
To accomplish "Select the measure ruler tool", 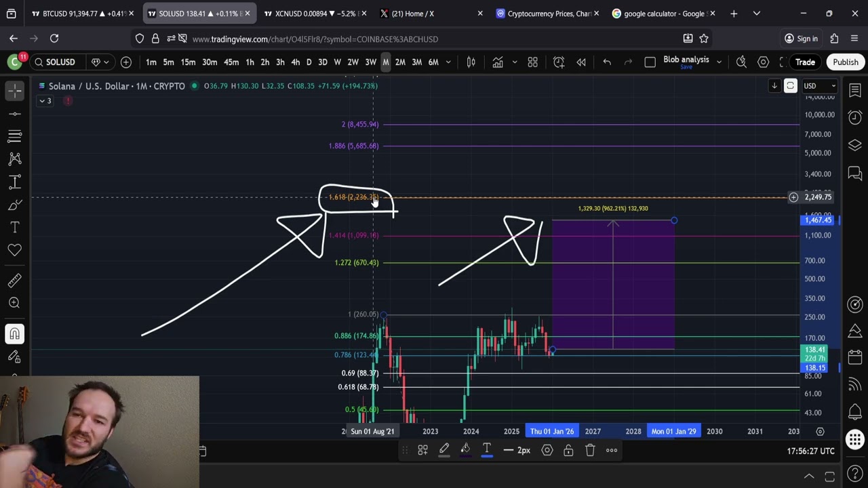I will [x=15, y=280].
